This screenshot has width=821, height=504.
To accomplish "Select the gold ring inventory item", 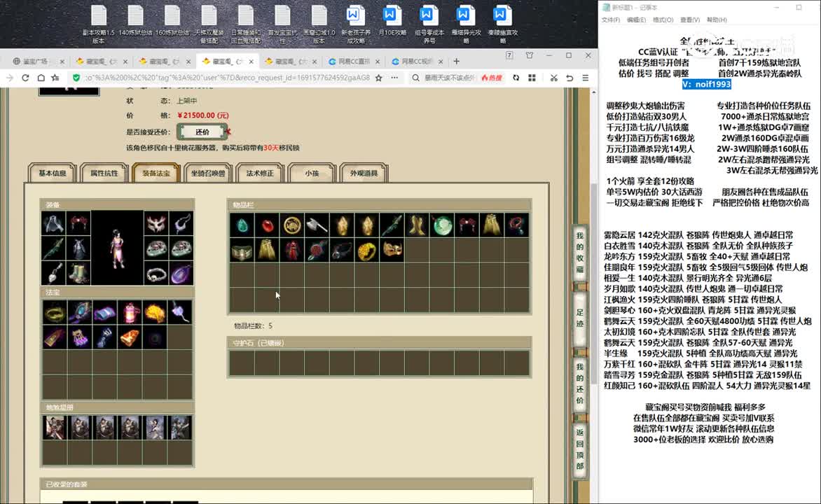I will tap(367, 251).
